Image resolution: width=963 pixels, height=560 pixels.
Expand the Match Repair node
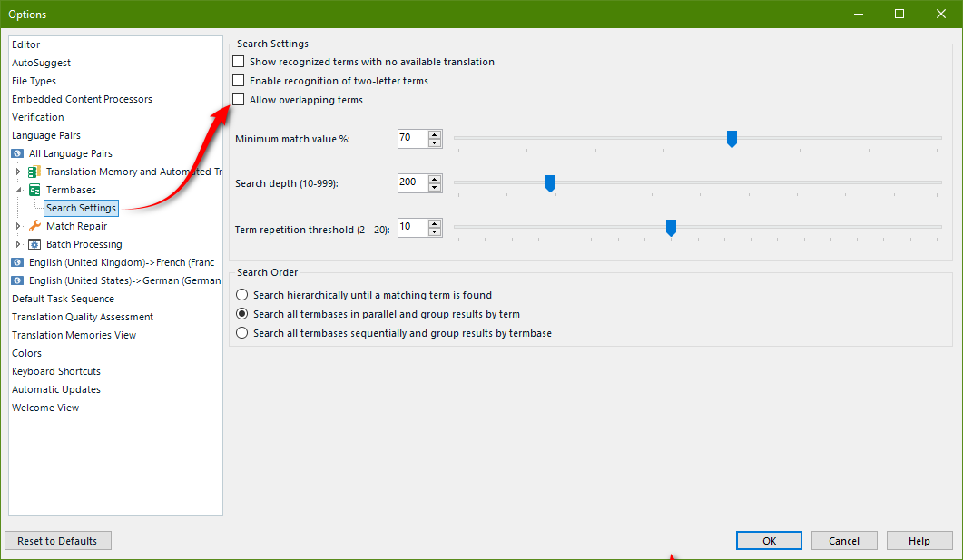click(18, 226)
